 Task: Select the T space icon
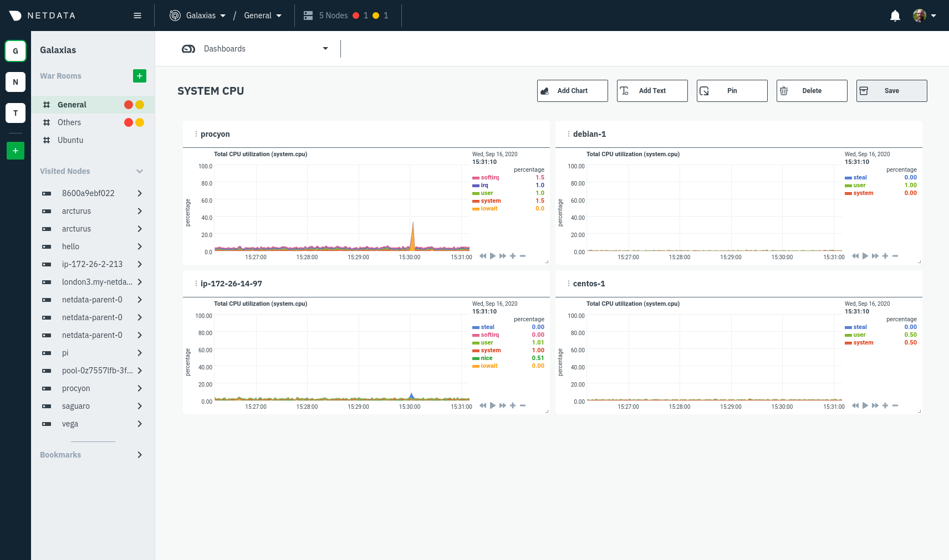pos(16,113)
